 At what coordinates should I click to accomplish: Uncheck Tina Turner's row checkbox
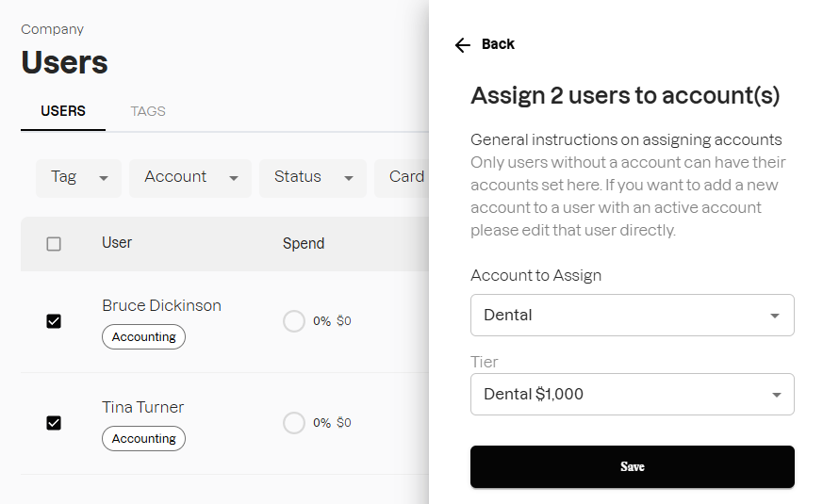tap(54, 423)
